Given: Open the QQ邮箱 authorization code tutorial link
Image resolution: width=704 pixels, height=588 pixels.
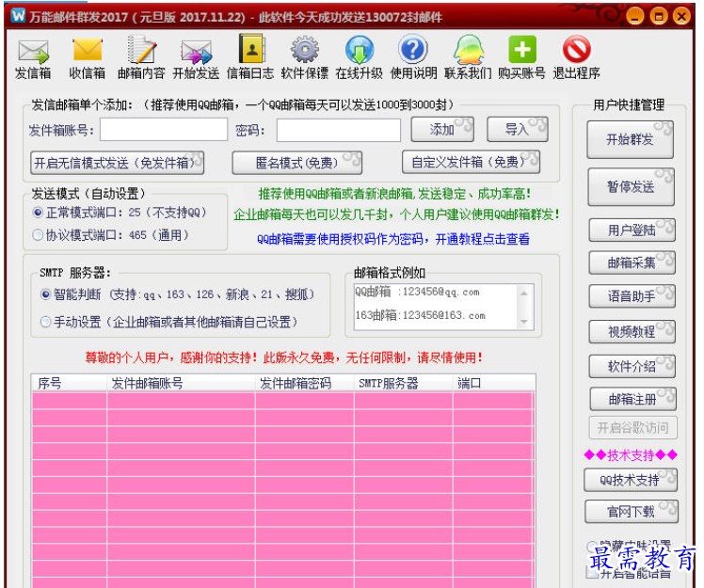Looking at the screenshot, I should 392,239.
